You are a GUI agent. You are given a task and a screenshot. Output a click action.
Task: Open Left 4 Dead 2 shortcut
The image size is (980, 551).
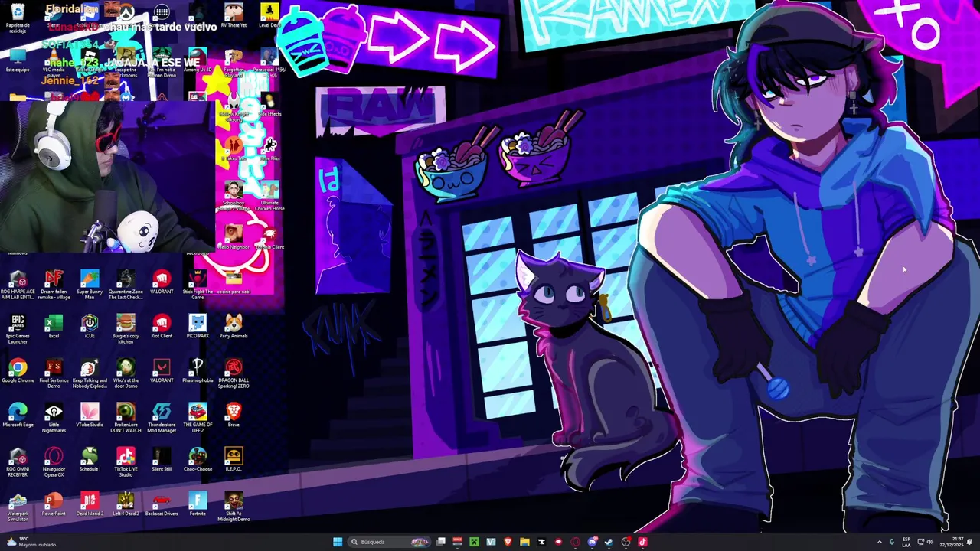[126, 504]
